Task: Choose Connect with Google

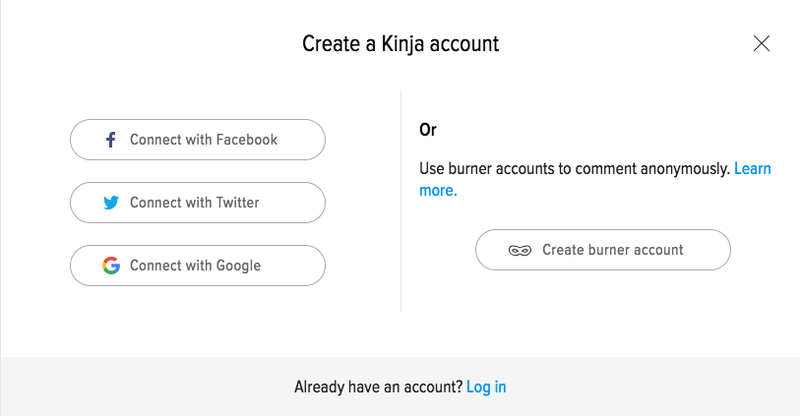Action: click(197, 265)
